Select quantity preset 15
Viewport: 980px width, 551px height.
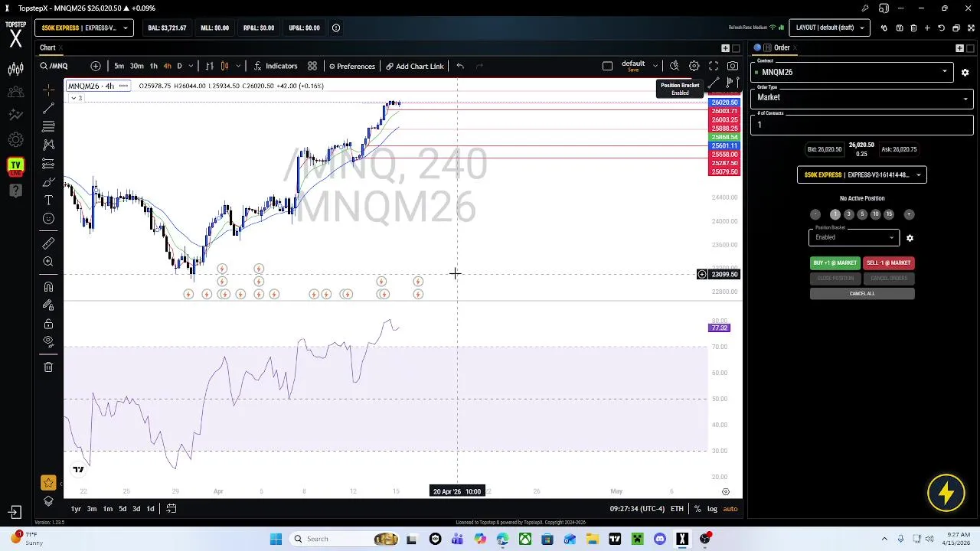889,214
